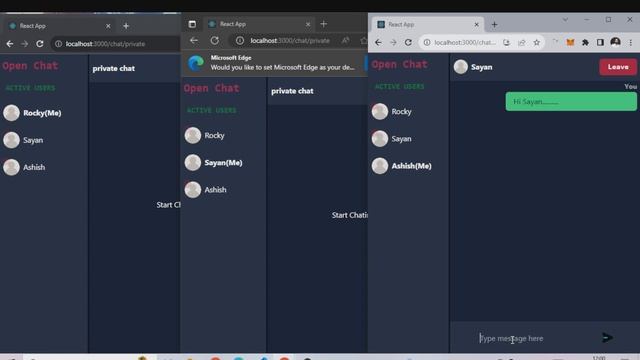This screenshot has height=360, width=640.
Task: Reload the page in Chrome window
Action: coord(408,42)
